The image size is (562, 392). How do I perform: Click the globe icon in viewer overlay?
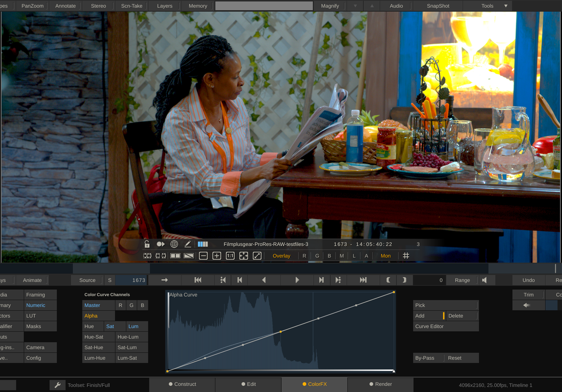(174, 244)
